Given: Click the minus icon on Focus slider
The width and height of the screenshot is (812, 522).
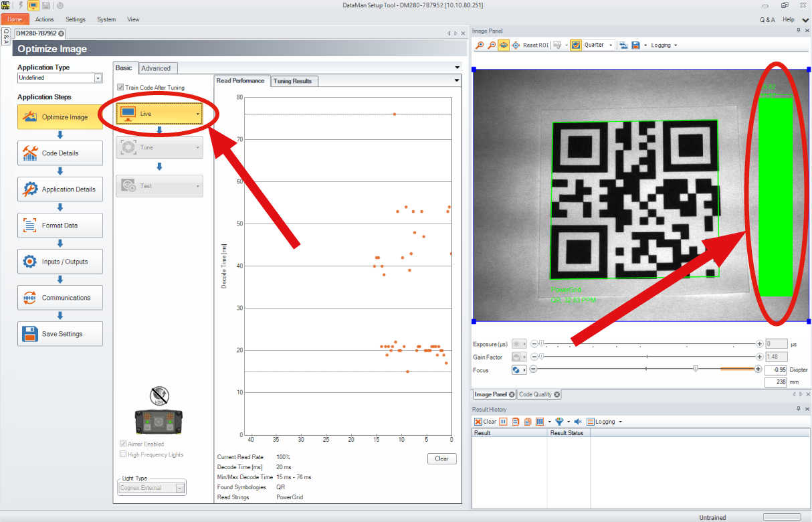Looking at the screenshot, I should [x=534, y=369].
